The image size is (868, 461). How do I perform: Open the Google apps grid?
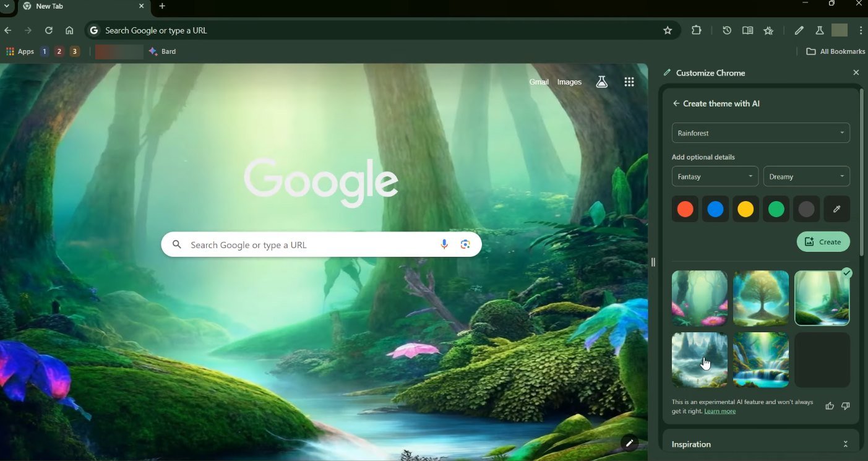[x=629, y=82]
